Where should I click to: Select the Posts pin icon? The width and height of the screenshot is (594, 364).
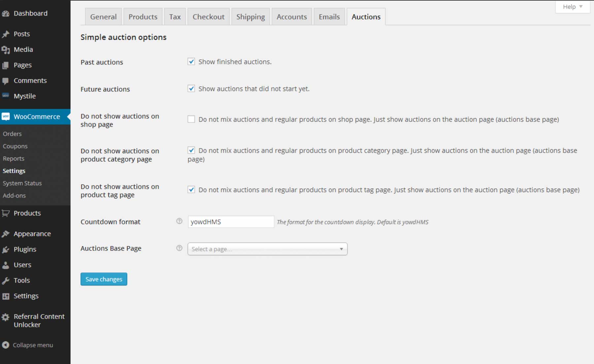click(6, 33)
